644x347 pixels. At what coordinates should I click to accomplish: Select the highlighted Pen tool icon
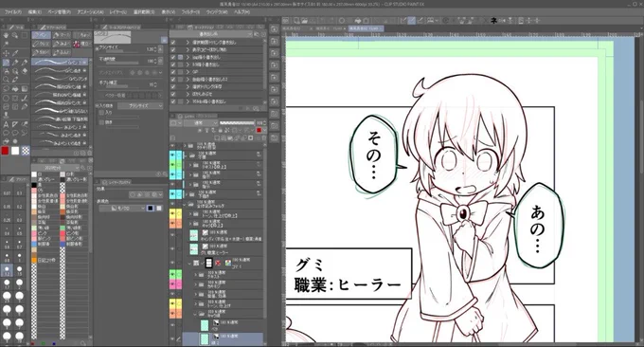pos(6,62)
